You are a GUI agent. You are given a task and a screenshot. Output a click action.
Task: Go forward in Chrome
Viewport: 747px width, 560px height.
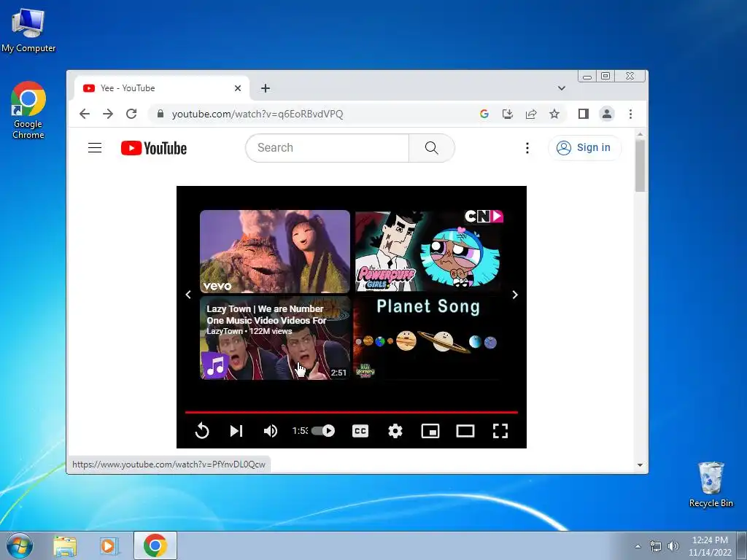(x=108, y=114)
